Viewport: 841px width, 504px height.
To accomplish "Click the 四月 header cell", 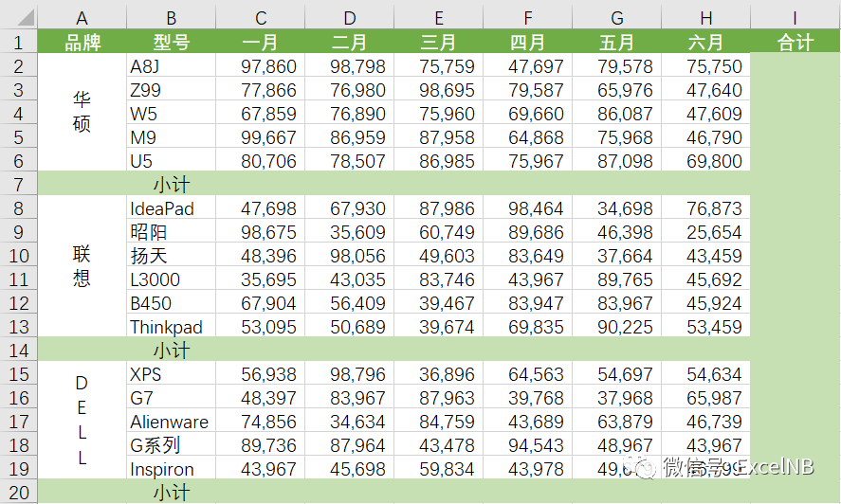I will 528,42.
